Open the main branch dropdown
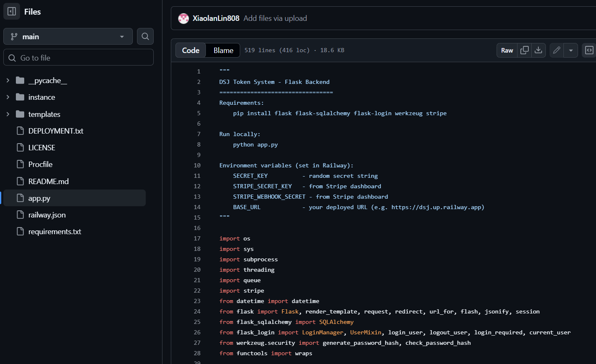Image resolution: width=596 pixels, height=364 pixels. tap(68, 36)
